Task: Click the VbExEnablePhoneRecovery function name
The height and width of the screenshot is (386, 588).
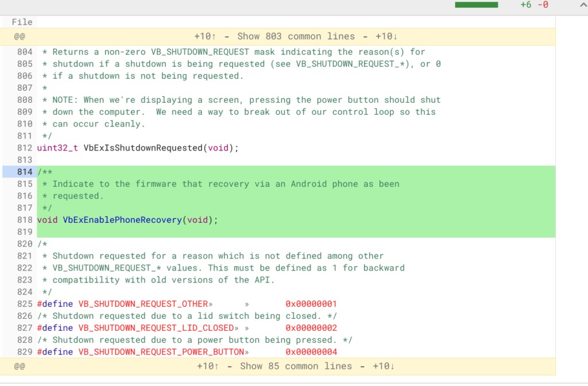Action: 122,220
